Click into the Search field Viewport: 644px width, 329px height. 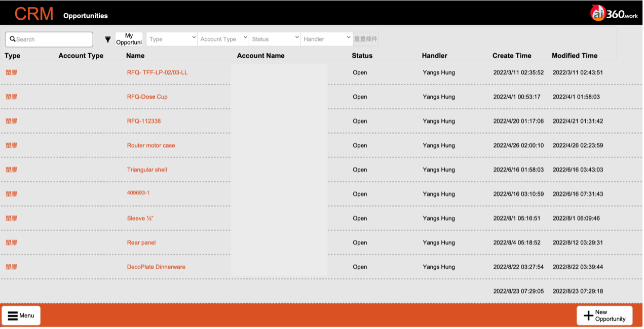click(x=51, y=39)
